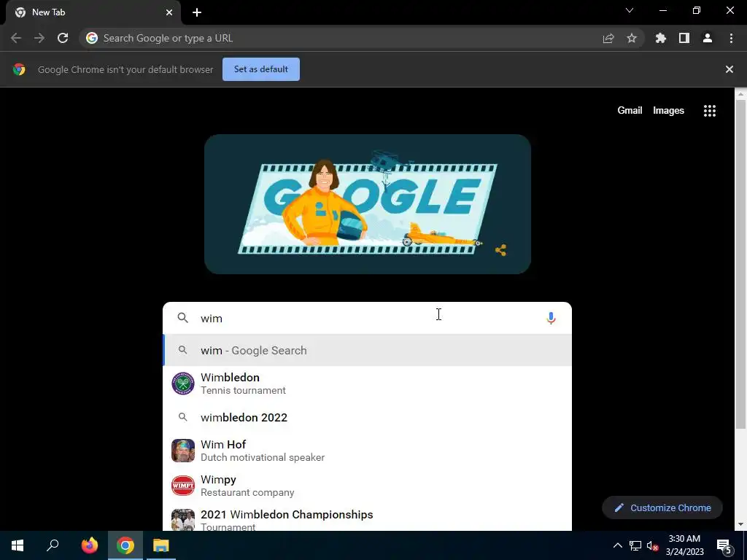Select the New Tab tab
The width and height of the screenshot is (747, 560).
[93, 12]
